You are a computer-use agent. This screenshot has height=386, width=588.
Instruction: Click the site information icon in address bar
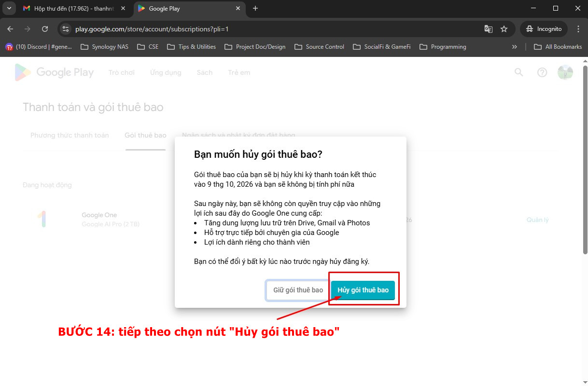(x=66, y=29)
